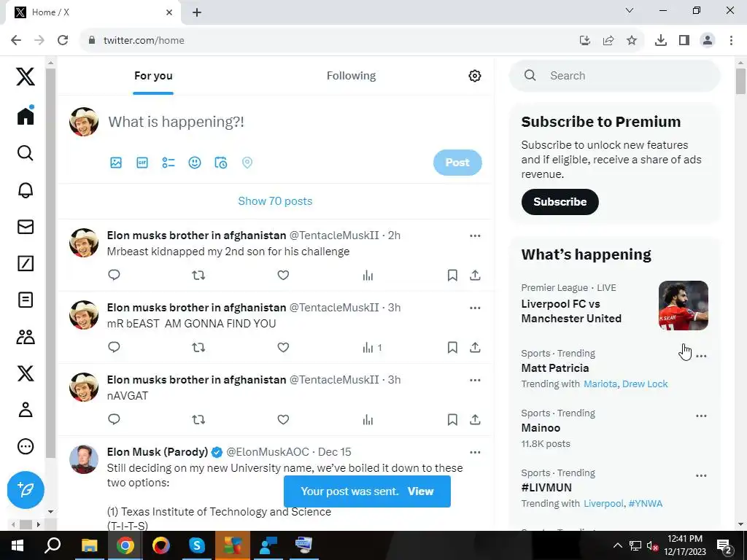Open the Drew Lock trending link
This screenshot has width=747, height=560.
645,384
